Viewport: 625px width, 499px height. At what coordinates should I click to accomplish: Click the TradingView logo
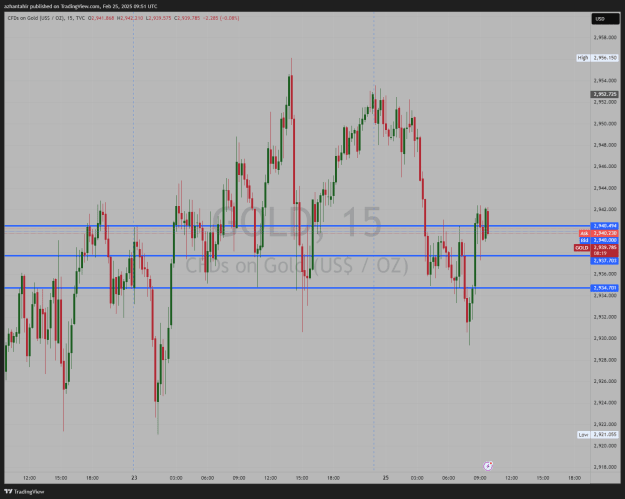tap(24, 491)
